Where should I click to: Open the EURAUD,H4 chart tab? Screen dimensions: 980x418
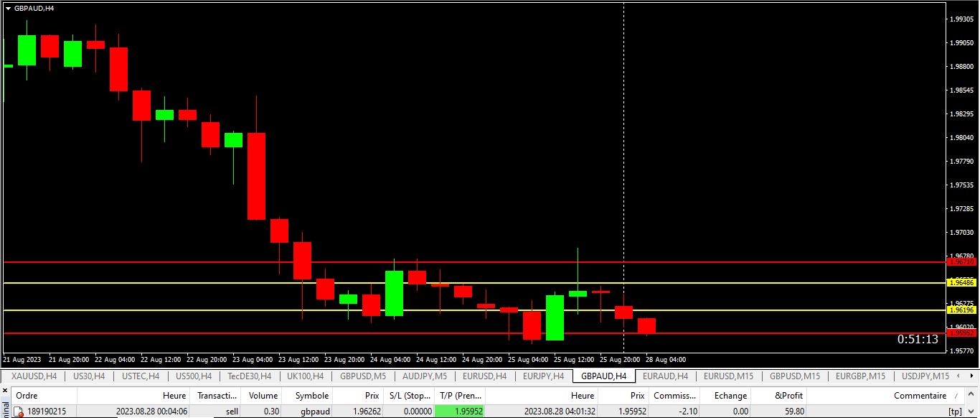665,376
